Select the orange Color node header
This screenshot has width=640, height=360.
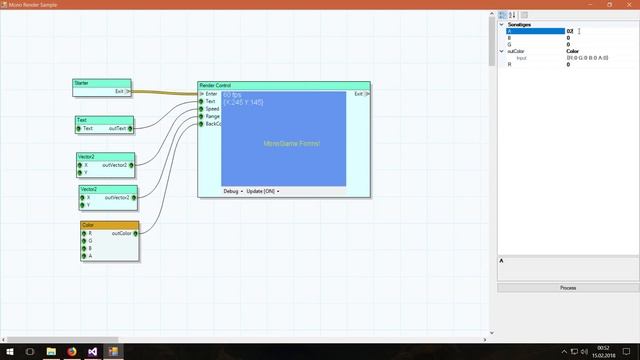110,225
